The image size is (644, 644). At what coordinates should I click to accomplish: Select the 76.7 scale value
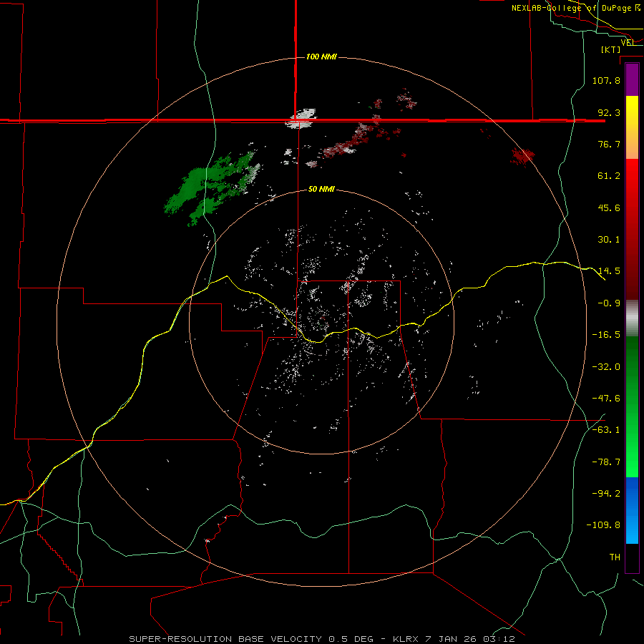[x=609, y=144]
